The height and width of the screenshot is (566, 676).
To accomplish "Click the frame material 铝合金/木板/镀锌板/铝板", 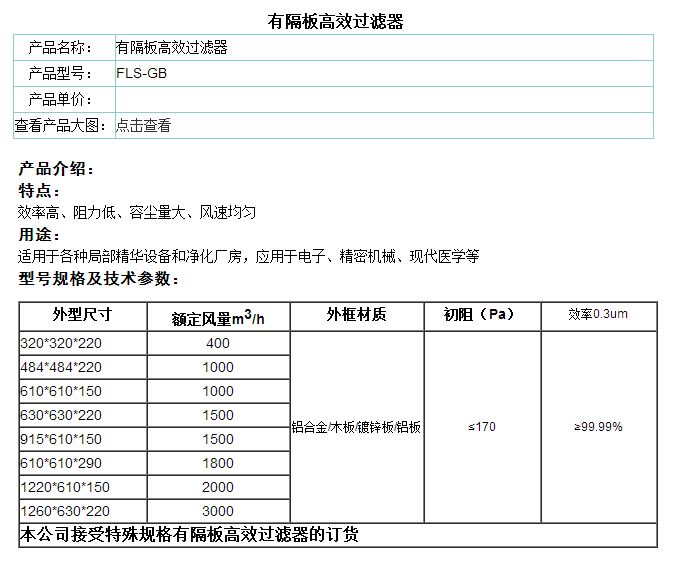I will pos(356,427).
